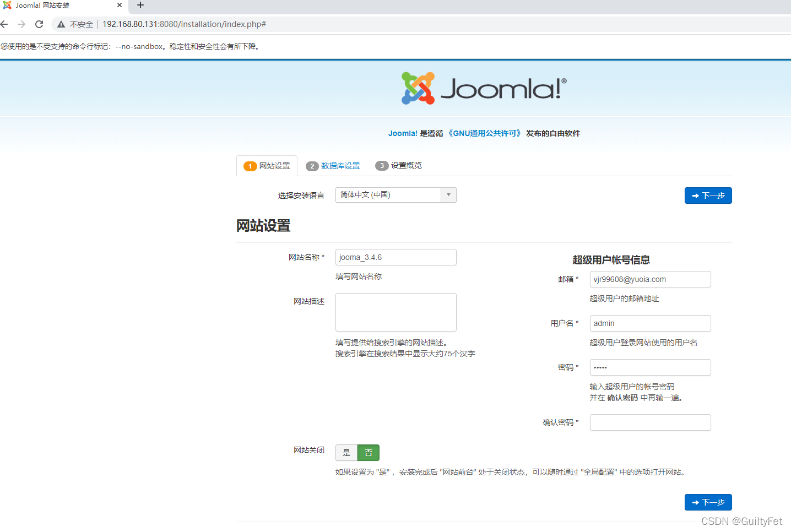The height and width of the screenshot is (532, 791).
Task: Click the 超级用户登录网站使用的用户名 hint text
Action: click(x=643, y=343)
